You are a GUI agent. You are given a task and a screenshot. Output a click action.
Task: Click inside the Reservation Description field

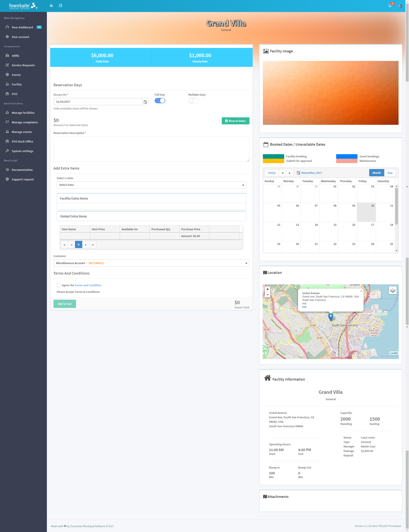[x=151, y=149]
